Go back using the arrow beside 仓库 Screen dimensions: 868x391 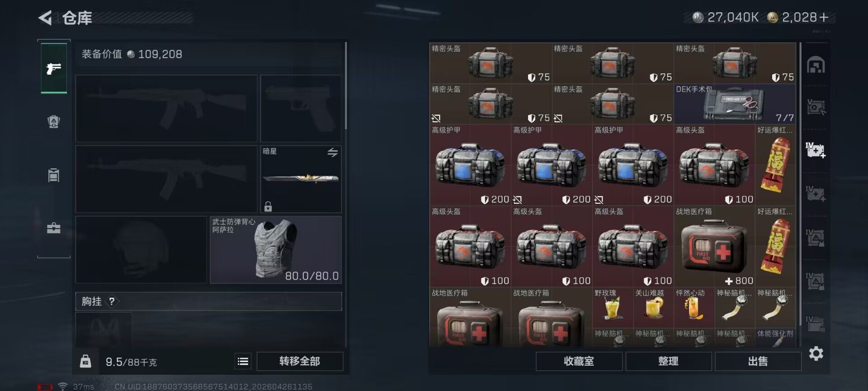click(x=45, y=18)
